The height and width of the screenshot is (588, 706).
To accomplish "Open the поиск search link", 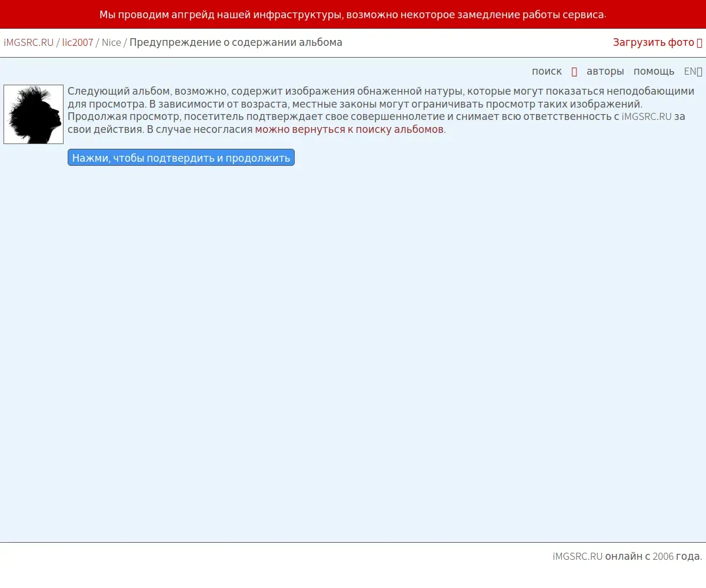I will pyautogui.click(x=547, y=71).
